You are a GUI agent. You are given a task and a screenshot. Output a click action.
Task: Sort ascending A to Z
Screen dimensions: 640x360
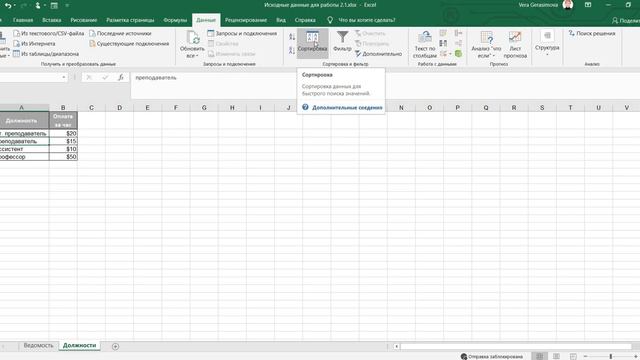(x=292, y=37)
